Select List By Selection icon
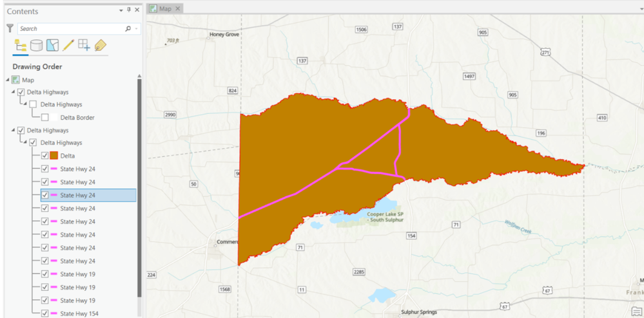This screenshot has width=644, height=318. [x=52, y=45]
